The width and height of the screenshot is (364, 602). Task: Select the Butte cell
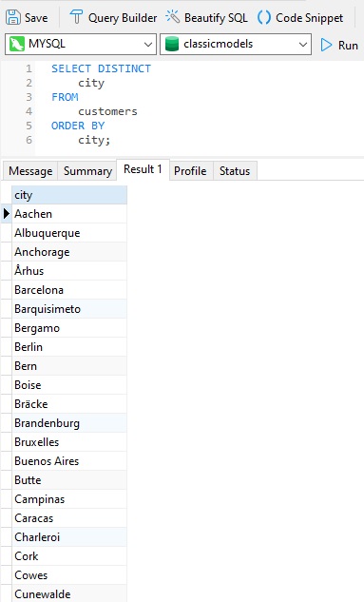click(69, 480)
